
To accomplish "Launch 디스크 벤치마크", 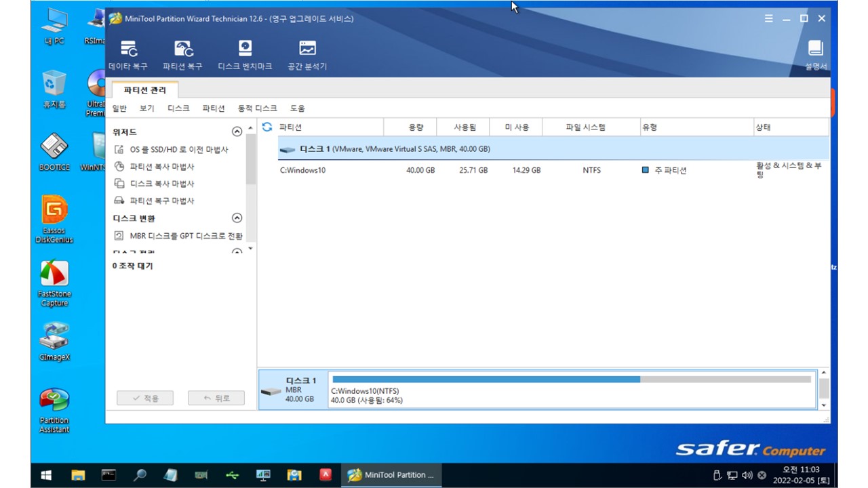I will 245,55.
